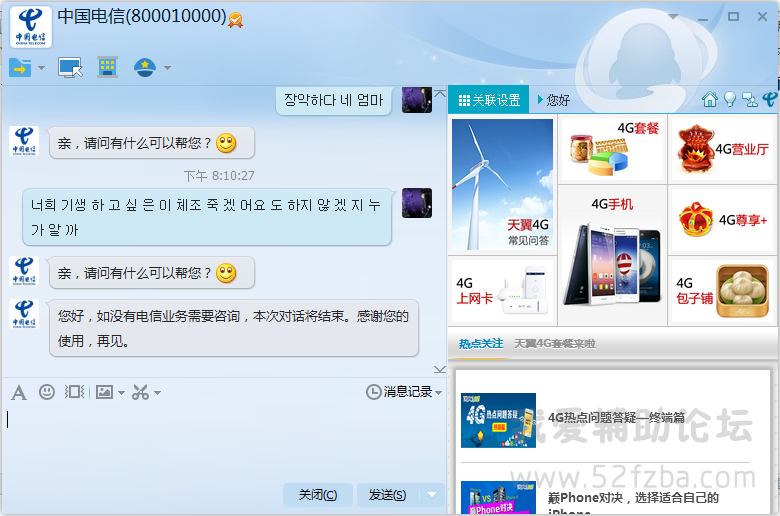Open the 4G热点问题答疑 article thumbnail
Screen dimensions: 780x516
498,420
